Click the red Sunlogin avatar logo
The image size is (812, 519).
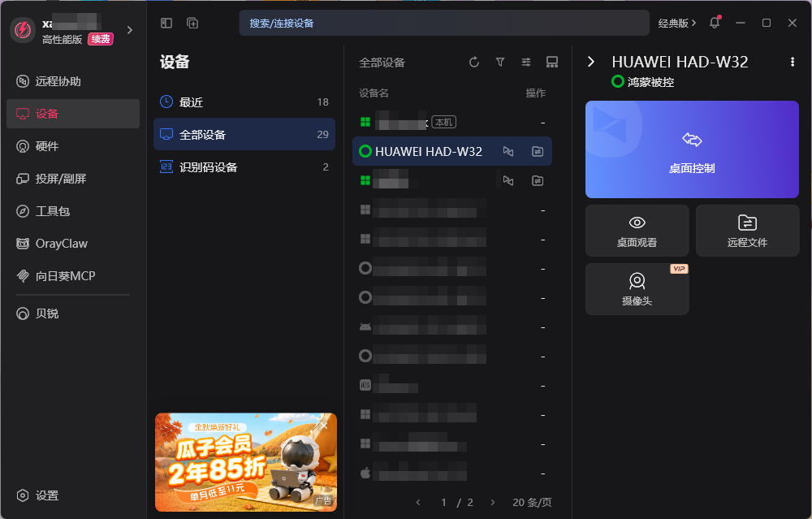click(x=22, y=30)
